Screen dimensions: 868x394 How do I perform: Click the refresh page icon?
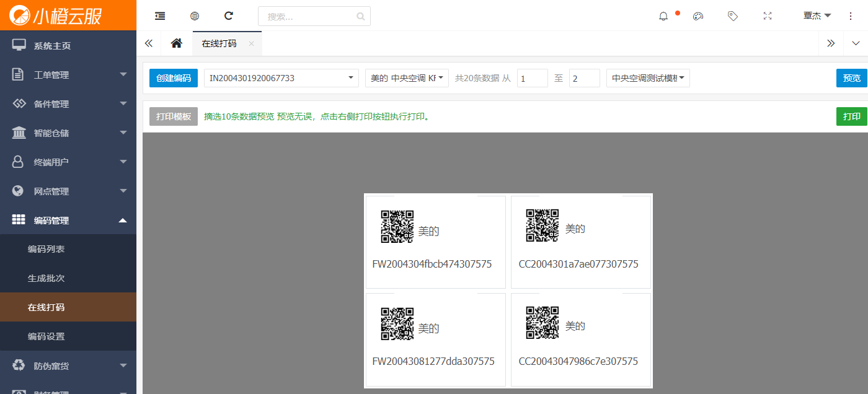[x=229, y=16]
